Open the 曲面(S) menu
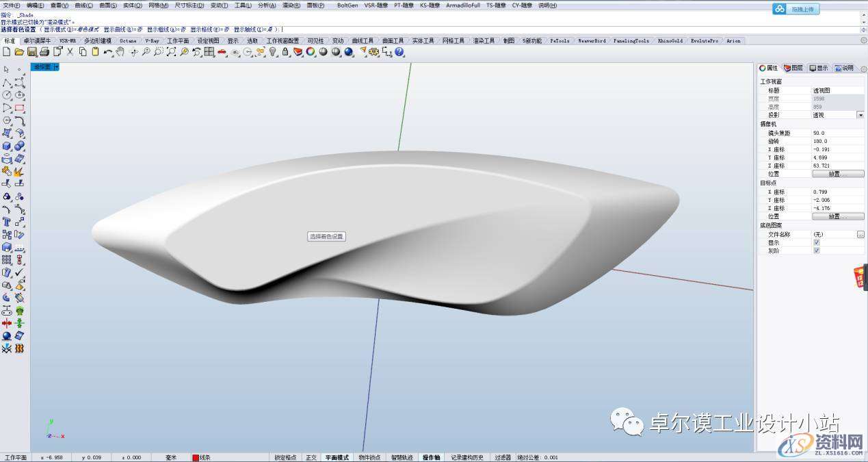 tap(108, 5)
